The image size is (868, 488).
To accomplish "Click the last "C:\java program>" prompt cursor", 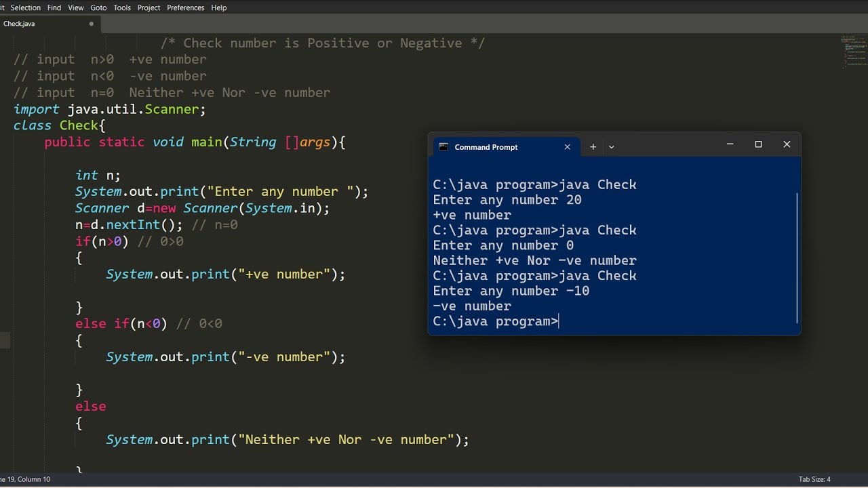I will coord(559,321).
